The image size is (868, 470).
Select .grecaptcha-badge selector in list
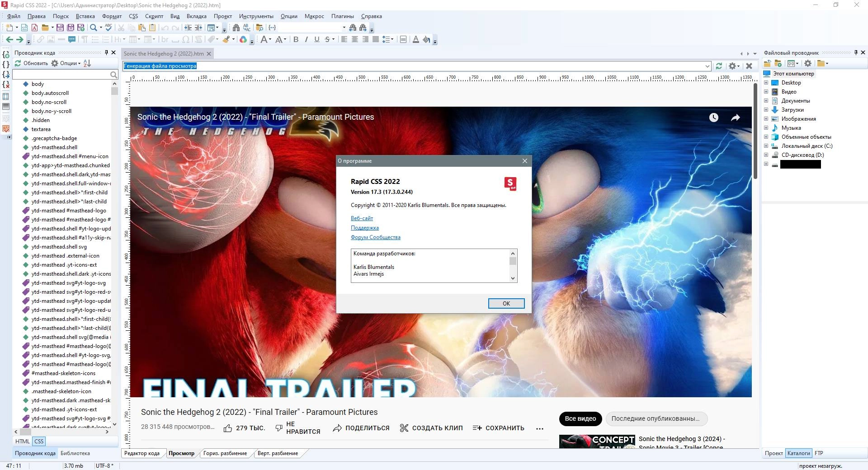point(54,138)
